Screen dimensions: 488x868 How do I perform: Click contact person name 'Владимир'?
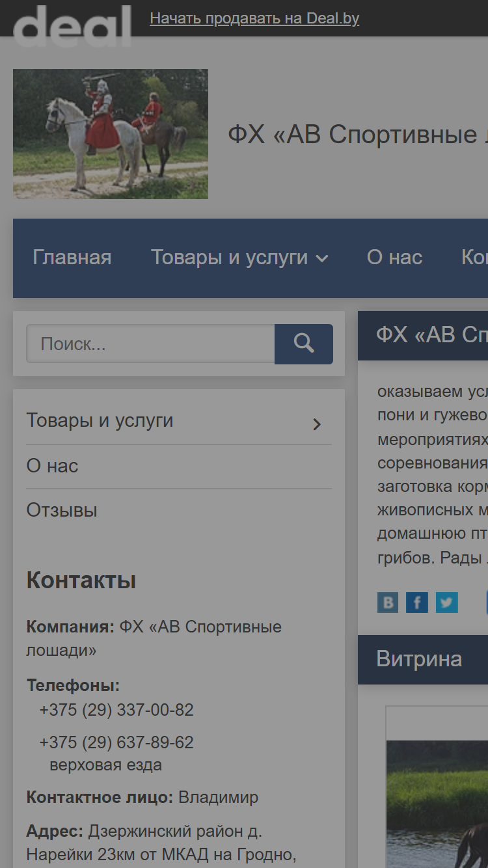pyautogui.click(x=219, y=797)
